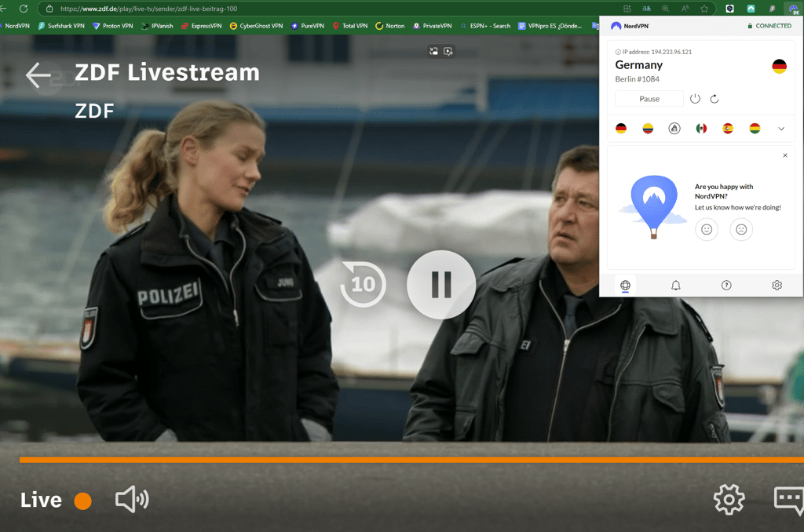Screen dimensions: 804x532
Task: Open the Proton VPN bookmark
Action: (x=112, y=26)
